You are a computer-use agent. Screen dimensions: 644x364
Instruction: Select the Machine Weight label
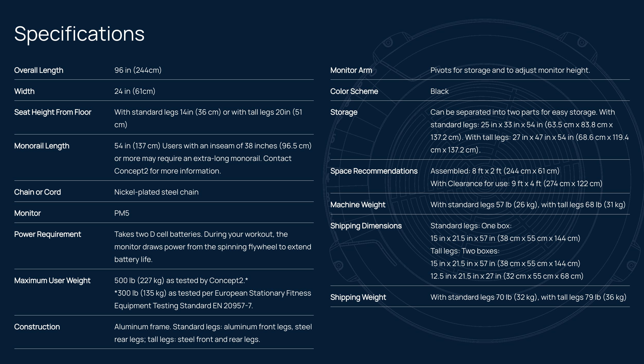click(358, 205)
